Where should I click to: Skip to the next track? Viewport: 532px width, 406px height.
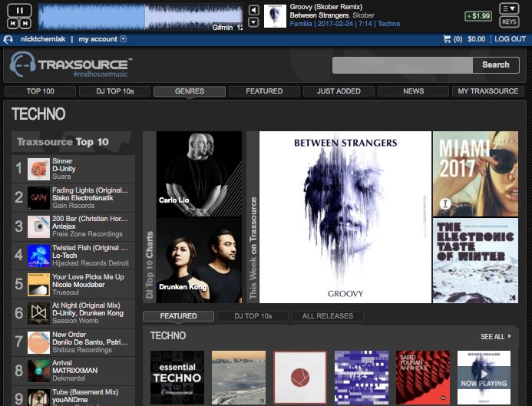click(x=25, y=23)
